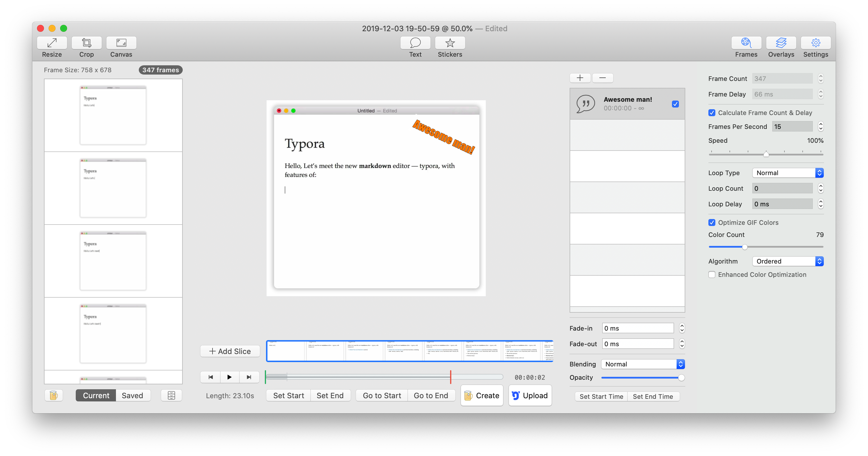
Task: Select the Crop tool
Action: coord(87,43)
